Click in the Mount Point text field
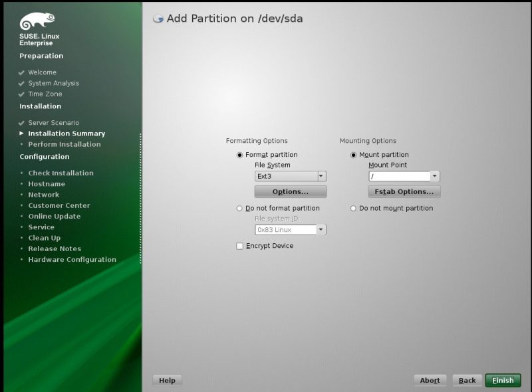Screen dimensions: 532x392 [x=399, y=177]
